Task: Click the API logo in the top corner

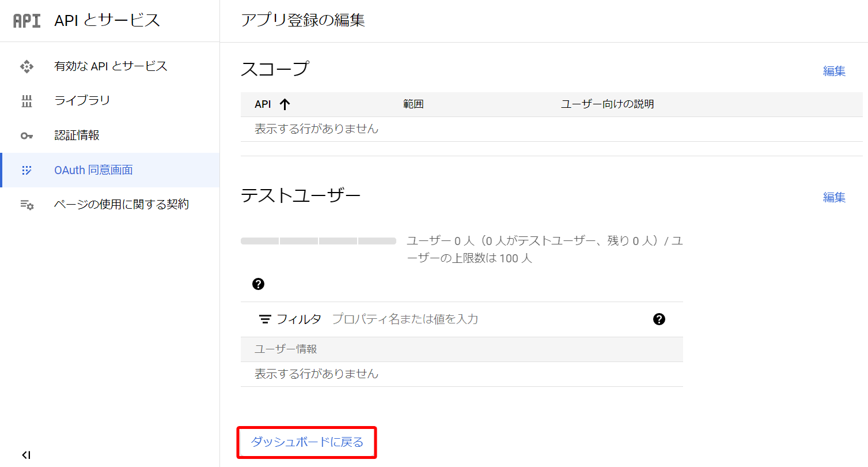Action: click(25, 20)
